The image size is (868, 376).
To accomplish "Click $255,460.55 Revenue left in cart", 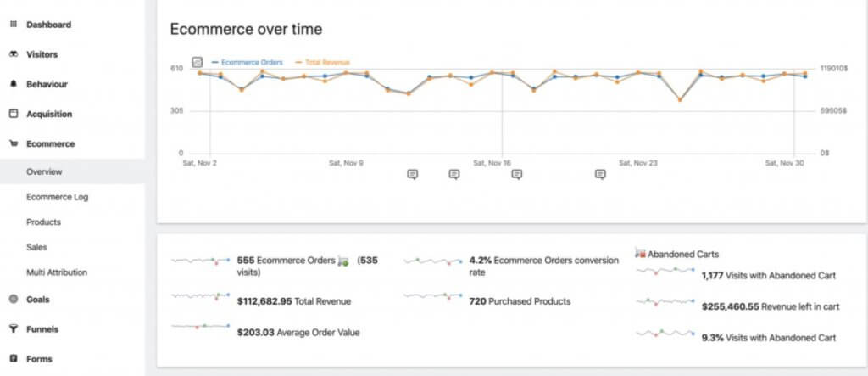I will pyautogui.click(x=770, y=306).
